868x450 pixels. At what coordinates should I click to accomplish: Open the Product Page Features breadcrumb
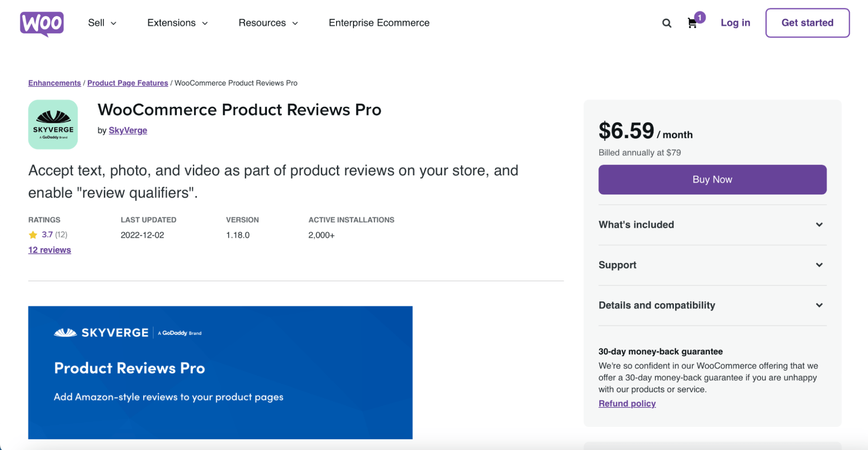coord(128,83)
